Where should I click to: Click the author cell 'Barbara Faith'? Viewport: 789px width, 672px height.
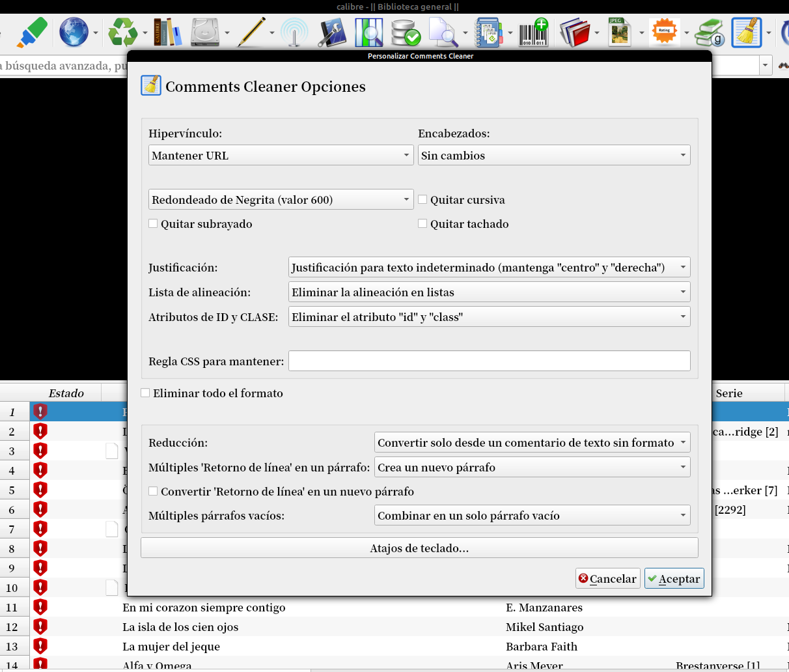542,646
